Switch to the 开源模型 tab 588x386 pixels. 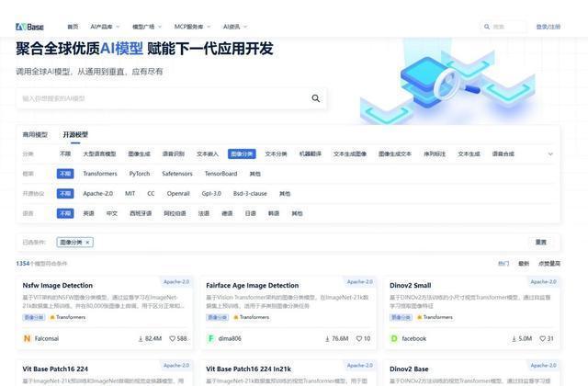tap(75, 135)
